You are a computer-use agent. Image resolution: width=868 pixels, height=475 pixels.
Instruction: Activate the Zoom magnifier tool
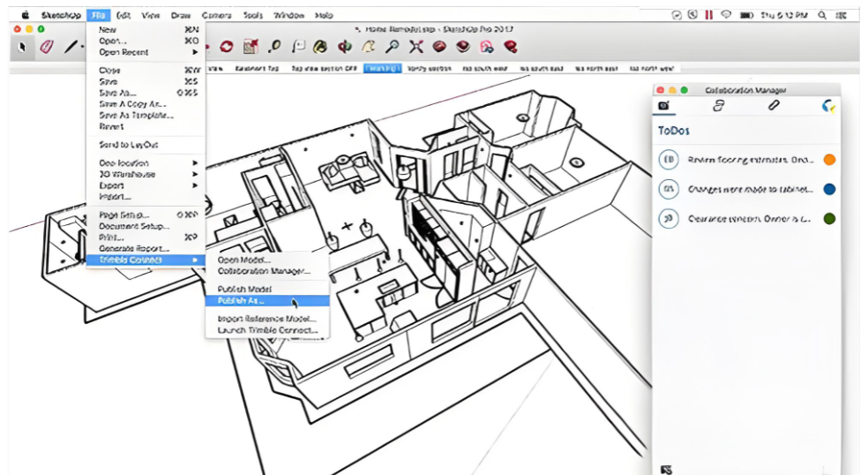[x=393, y=46]
